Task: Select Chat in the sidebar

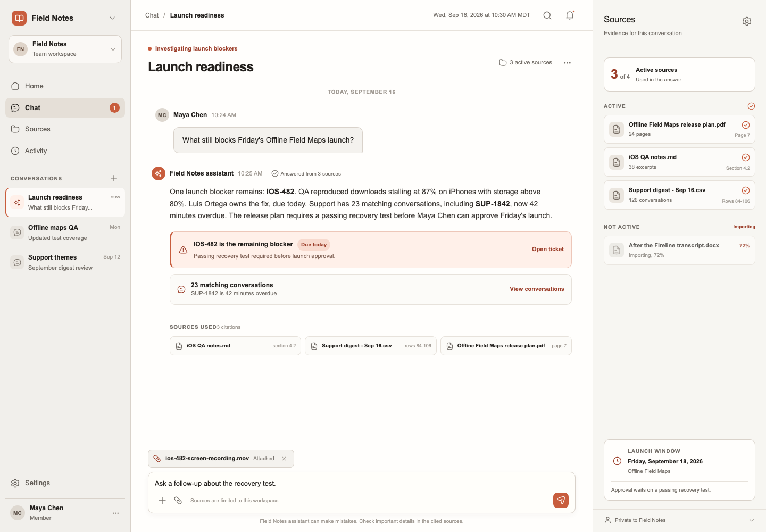Action: point(65,108)
